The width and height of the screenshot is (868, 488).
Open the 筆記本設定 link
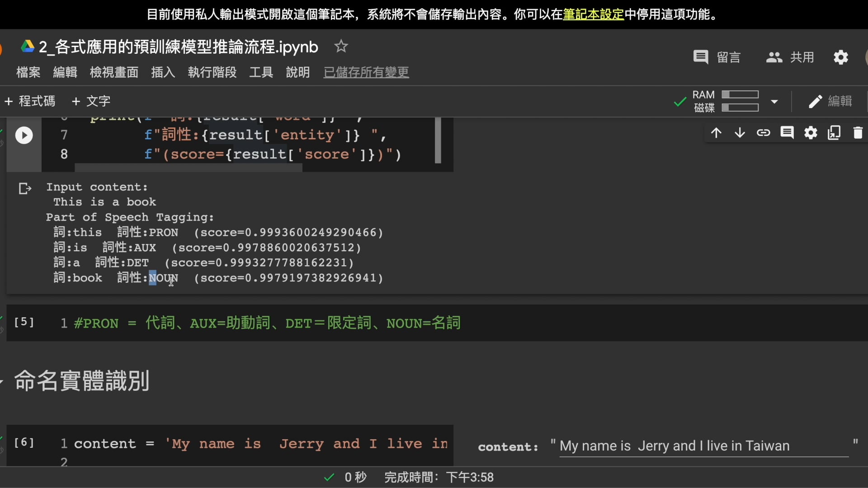[x=593, y=14]
